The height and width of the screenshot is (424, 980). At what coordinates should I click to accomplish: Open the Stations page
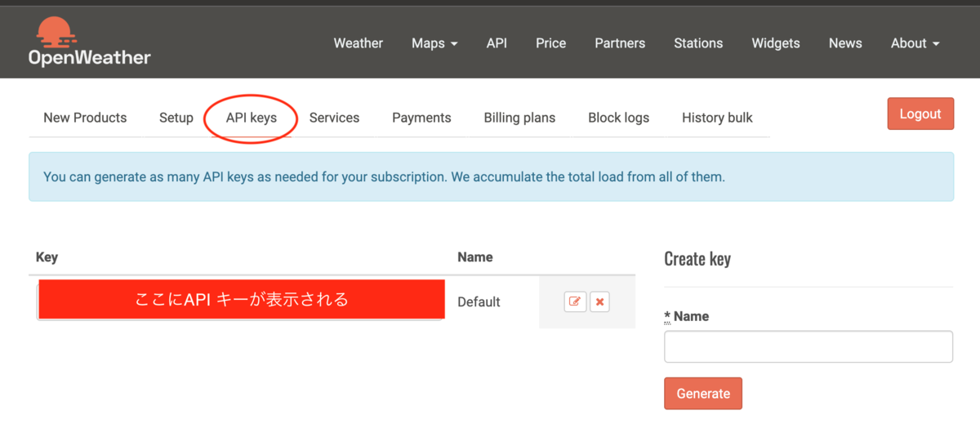click(x=698, y=43)
